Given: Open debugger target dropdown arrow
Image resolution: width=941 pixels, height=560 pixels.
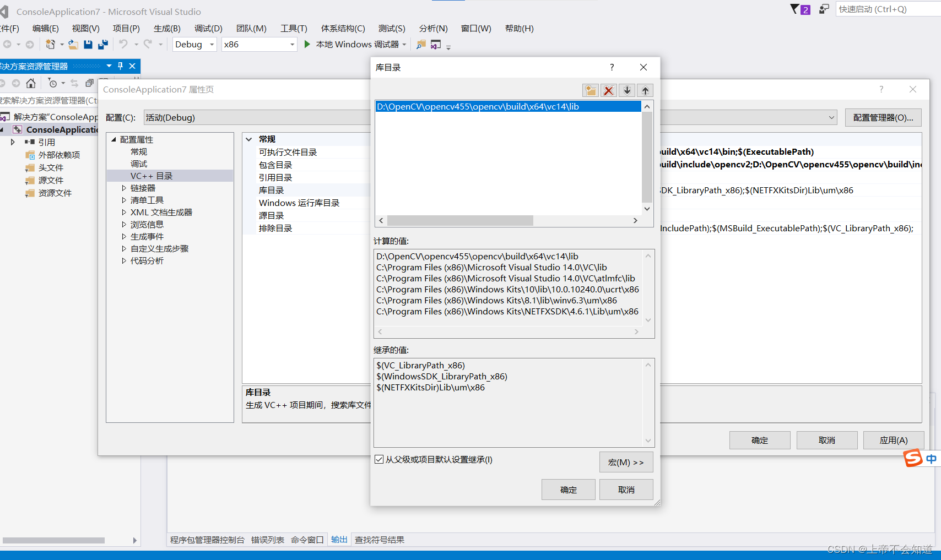Looking at the screenshot, I should tap(404, 45).
